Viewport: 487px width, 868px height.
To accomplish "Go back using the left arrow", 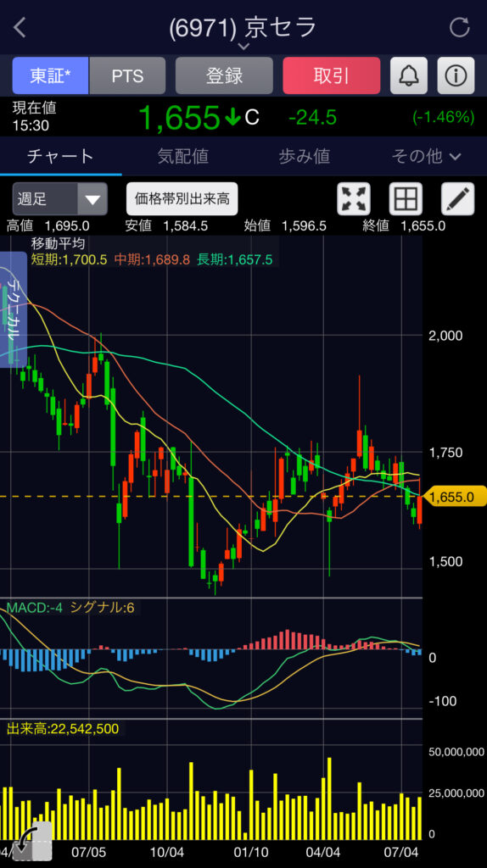I will [20, 27].
